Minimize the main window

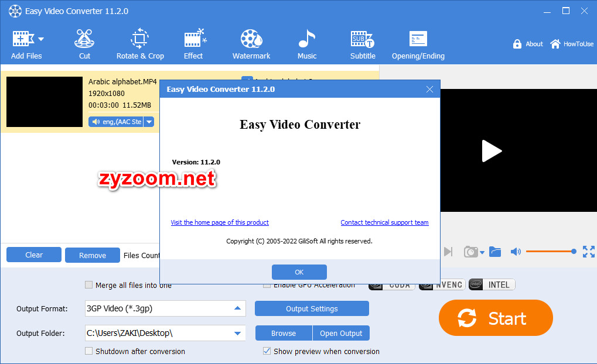[548, 11]
